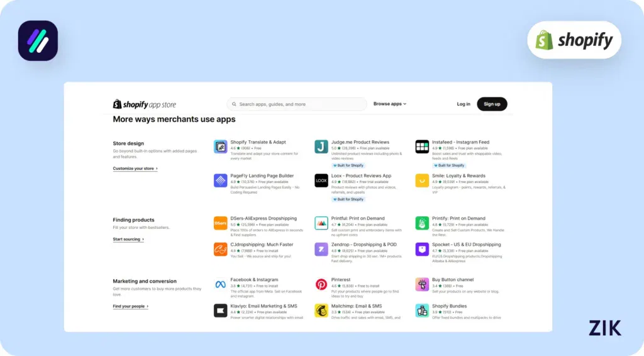This screenshot has width=644, height=356.
Task: Click the Finding products heading
Action: 133,220
